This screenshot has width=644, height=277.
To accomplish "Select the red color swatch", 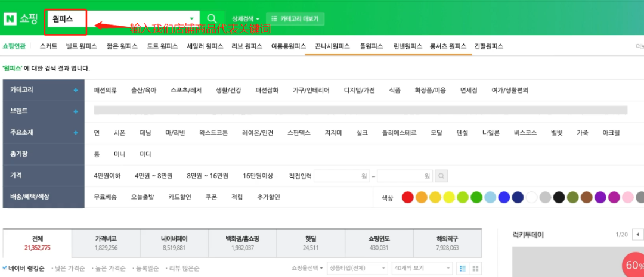I will point(407,197).
